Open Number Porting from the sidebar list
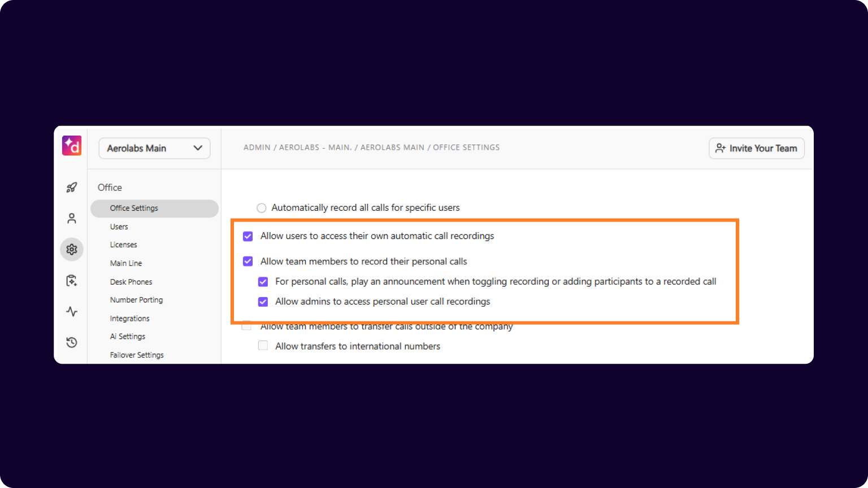The image size is (868, 488). coord(136,299)
